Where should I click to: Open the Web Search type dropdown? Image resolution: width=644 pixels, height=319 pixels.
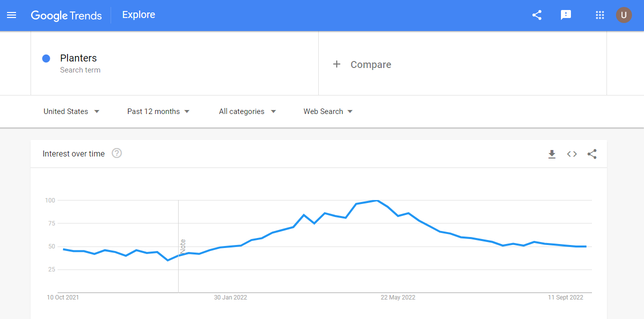328,111
